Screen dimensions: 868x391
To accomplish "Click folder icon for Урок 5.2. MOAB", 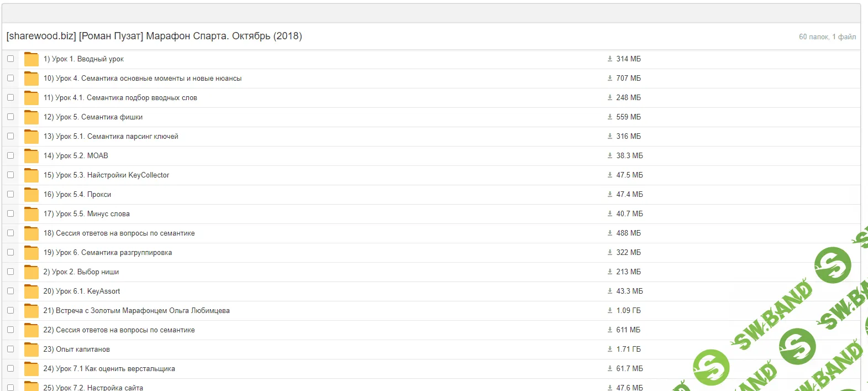I will pos(31,156).
